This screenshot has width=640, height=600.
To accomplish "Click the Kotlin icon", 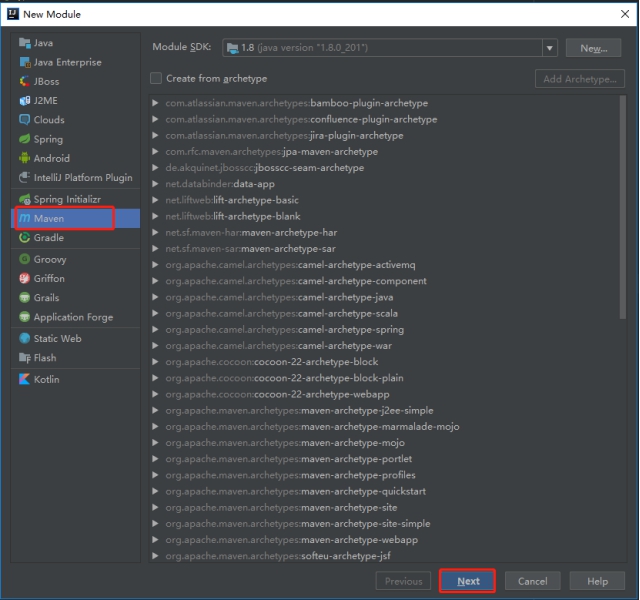I will pyautogui.click(x=24, y=379).
